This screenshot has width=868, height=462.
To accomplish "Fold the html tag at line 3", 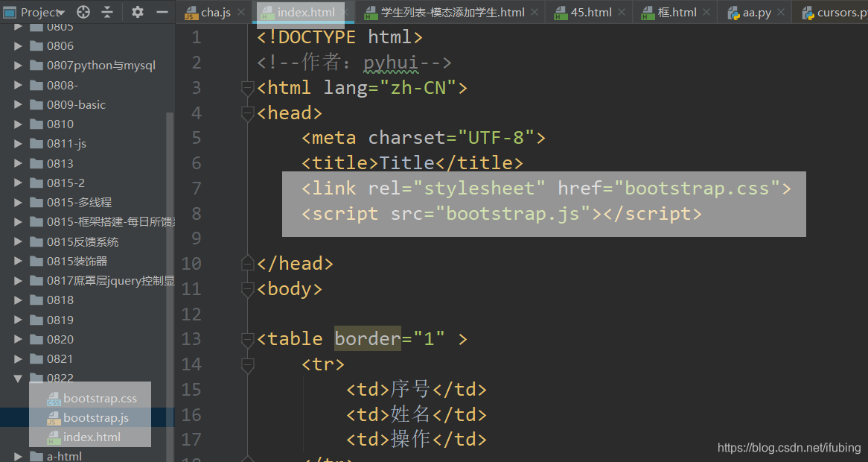I will click(x=247, y=87).
